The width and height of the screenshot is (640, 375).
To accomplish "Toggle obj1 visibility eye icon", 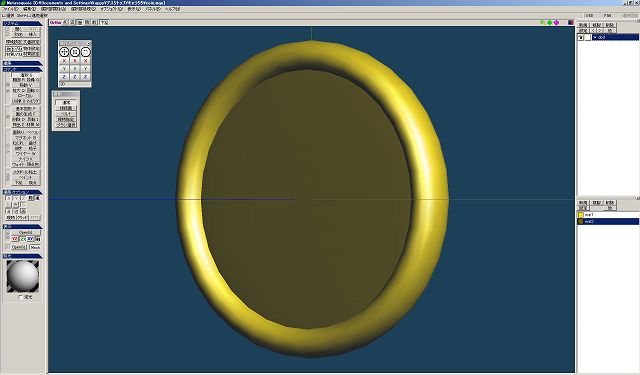I will (x=580, y=38).
